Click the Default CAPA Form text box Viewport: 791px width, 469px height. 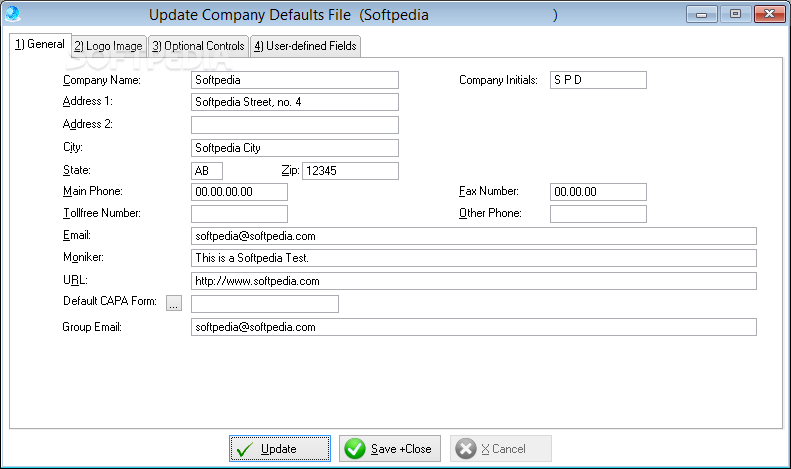265,304
